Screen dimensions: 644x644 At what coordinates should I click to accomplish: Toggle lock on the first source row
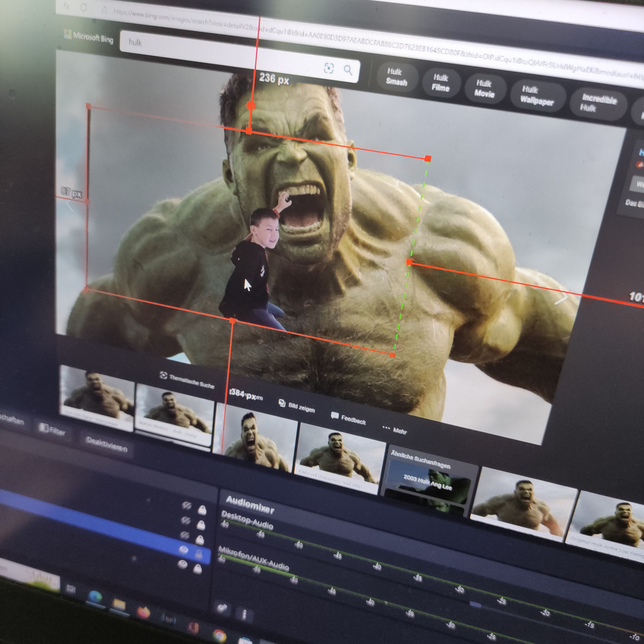(202, 510)
